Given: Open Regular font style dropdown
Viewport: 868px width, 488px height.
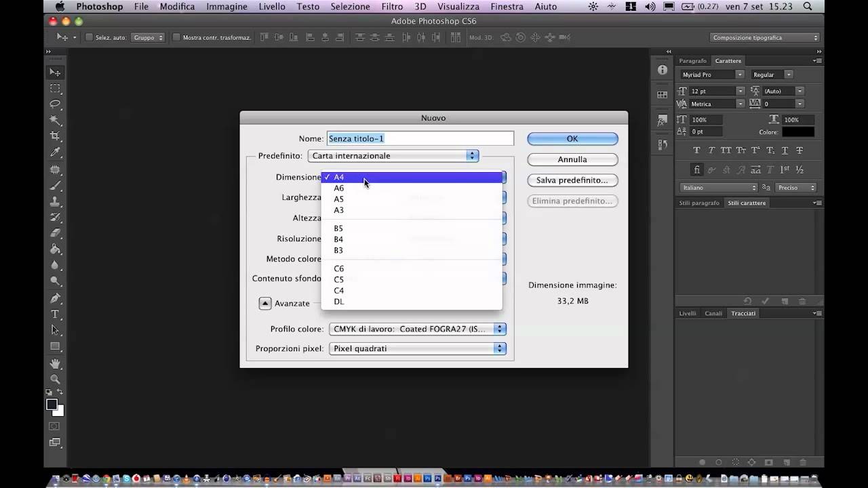Looking at the screenshot, I should (x=772, y=75).
